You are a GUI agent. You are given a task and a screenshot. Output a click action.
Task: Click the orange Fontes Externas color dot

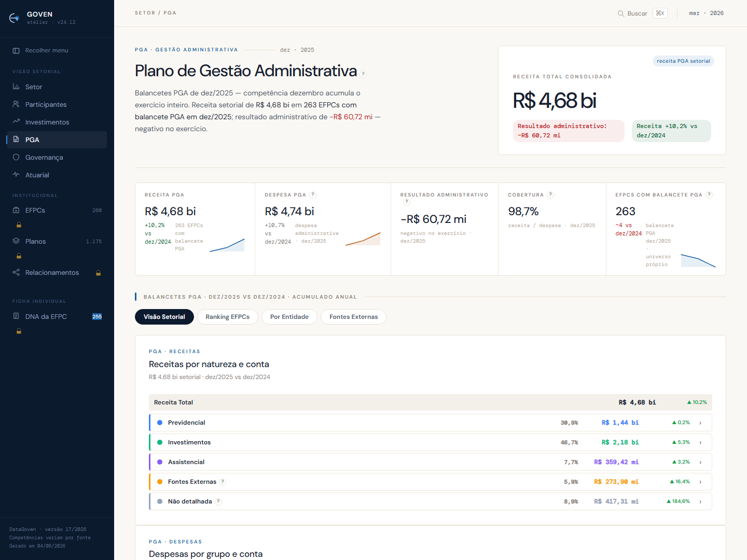click(x=160, y=482)
